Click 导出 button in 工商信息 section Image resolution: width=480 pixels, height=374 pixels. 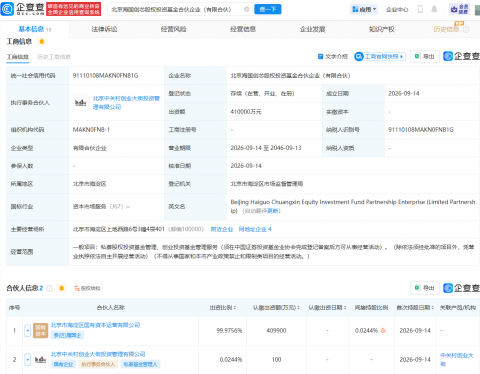point(425,56)
